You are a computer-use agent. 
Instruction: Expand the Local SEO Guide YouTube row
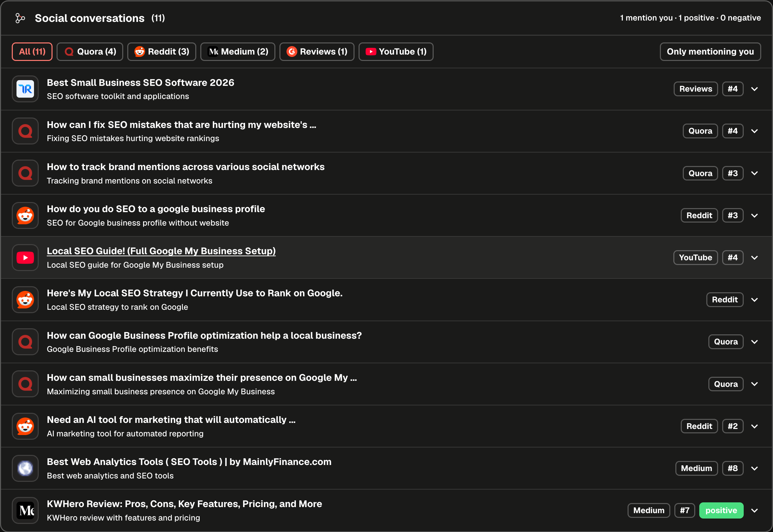(754, 258)
